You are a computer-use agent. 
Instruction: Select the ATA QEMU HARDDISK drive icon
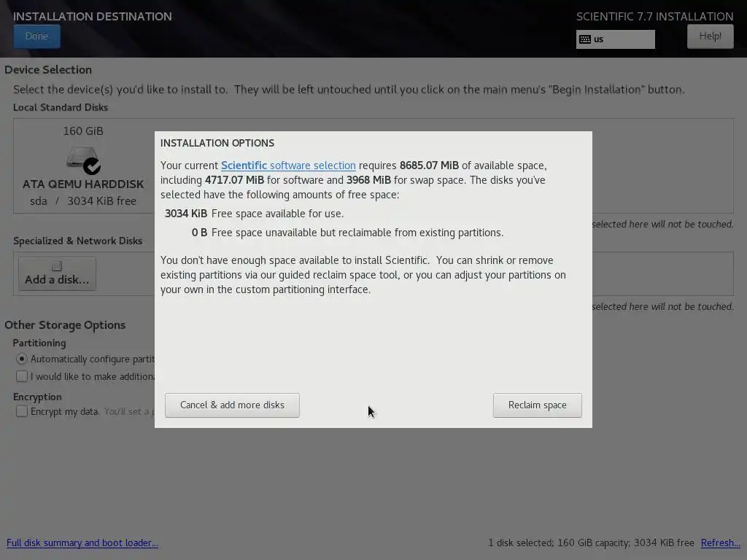coord(83,160)
